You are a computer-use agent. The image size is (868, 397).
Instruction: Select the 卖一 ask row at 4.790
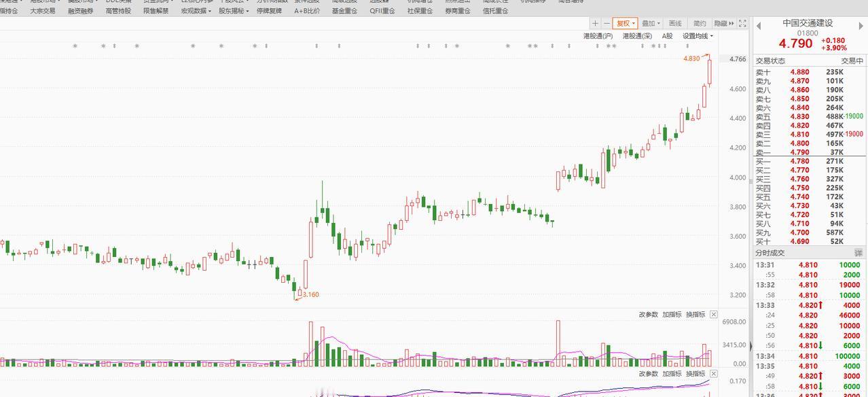pyautogui.click(x=809, y=152)
